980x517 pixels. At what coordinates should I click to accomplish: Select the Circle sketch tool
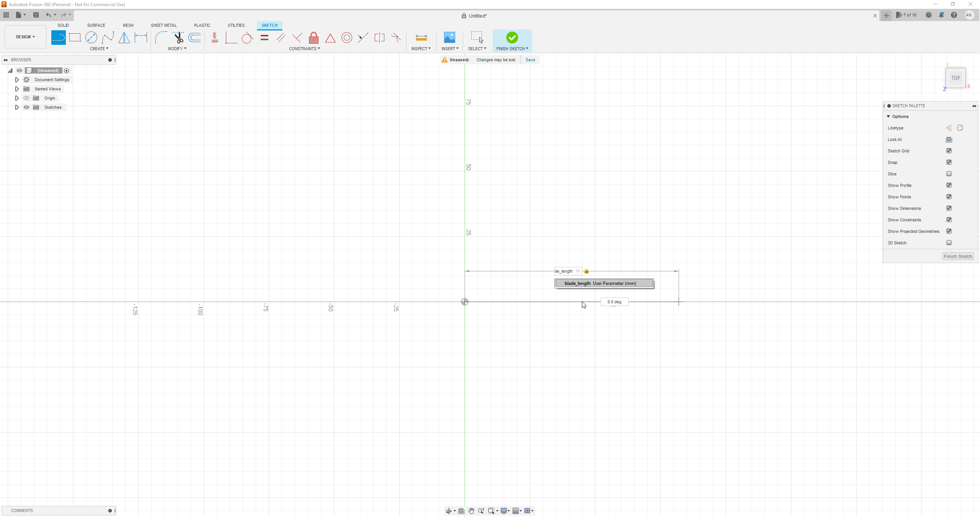[x=91, y=37]
